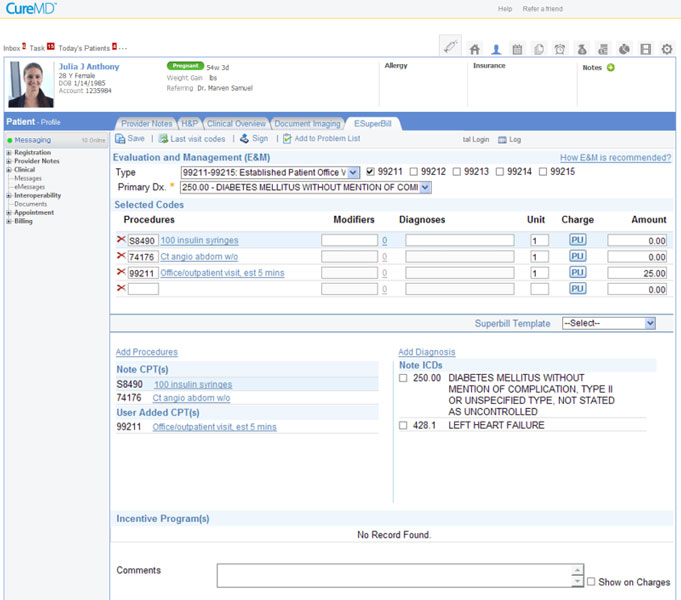The width and height of the screenshot is (681, 600).
Task: Remove S8490 row with red X
Action: point(121,239)
